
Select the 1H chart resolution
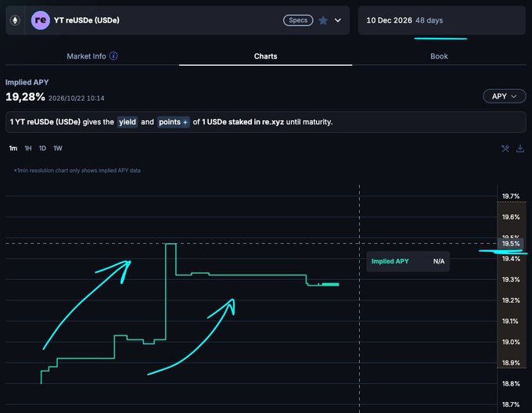(28, 149)
